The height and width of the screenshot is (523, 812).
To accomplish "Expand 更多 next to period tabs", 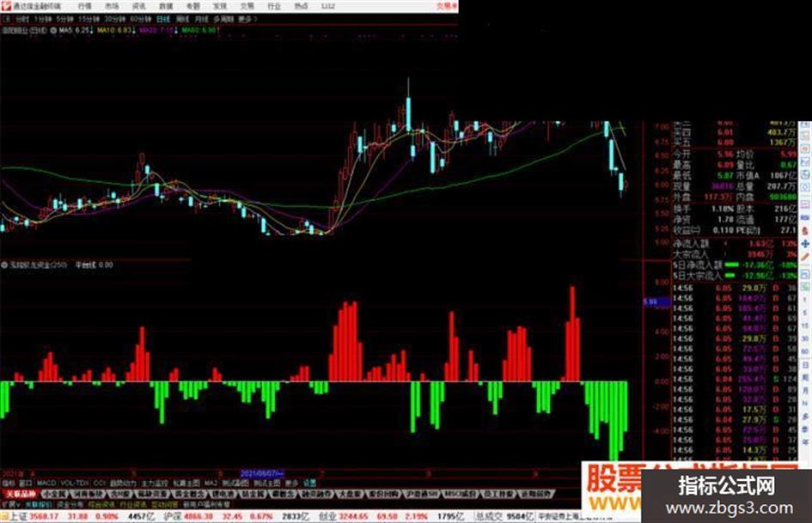I will pos(247,19).
